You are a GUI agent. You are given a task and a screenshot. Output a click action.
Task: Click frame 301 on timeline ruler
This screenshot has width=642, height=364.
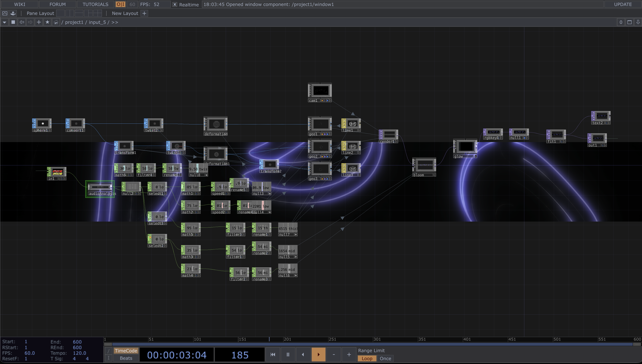pyautogui.click(x=375, y=339)
